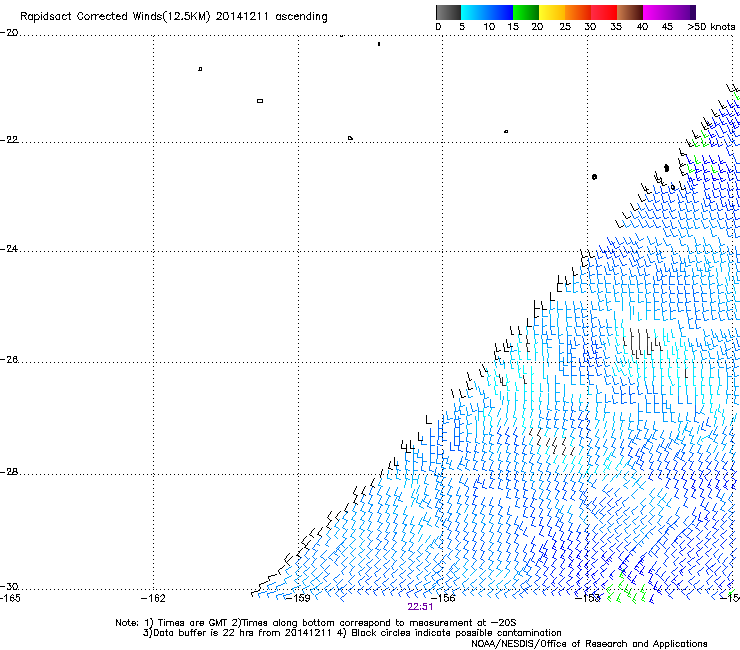Click the longitude label '-159'
The width and height of the screenshot is (740, 650).
tap(298, 598)
